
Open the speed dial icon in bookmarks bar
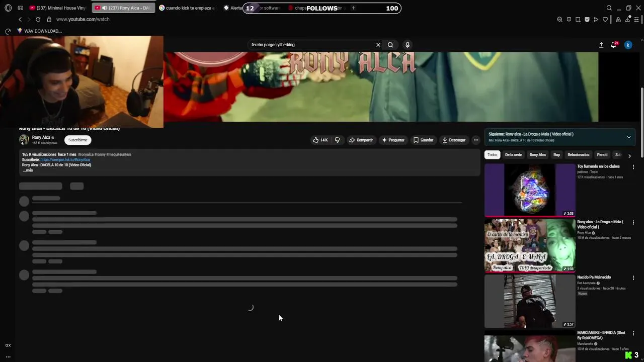(8, 31)
